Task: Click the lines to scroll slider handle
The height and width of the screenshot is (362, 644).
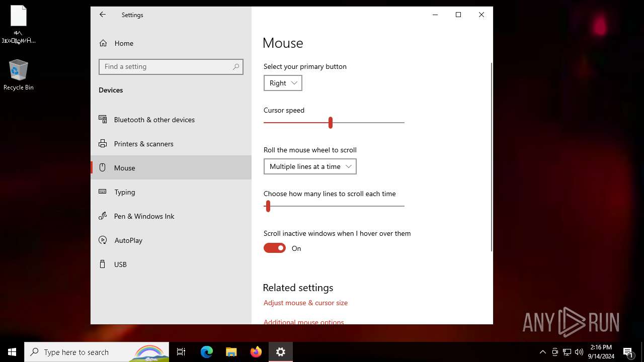Action: tap(268, 206)
